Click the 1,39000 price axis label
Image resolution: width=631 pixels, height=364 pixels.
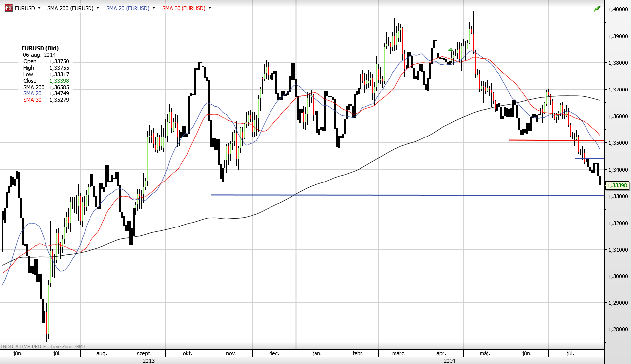(618, 36)
